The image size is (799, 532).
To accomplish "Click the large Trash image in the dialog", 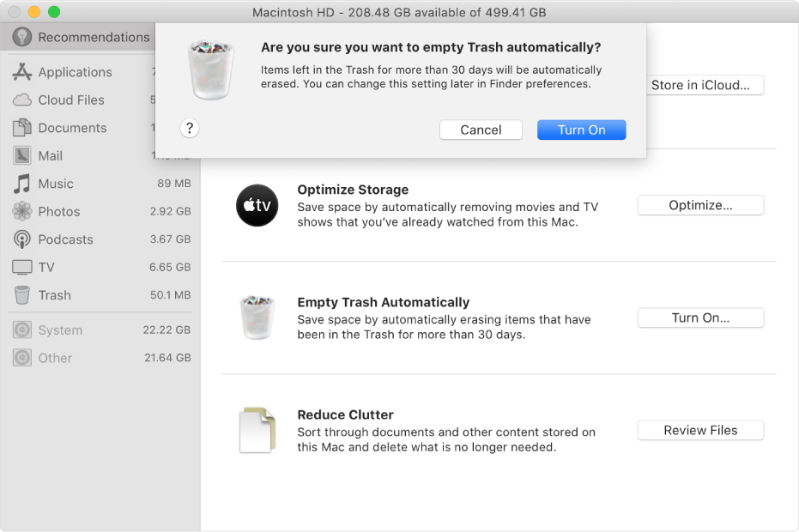I will pos(211,70).
